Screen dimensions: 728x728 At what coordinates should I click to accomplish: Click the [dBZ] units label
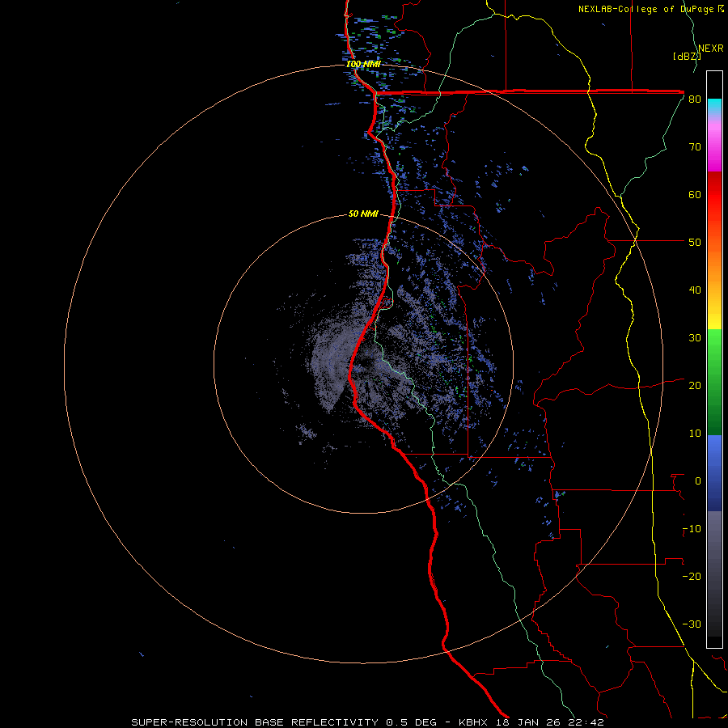(687, 57)
